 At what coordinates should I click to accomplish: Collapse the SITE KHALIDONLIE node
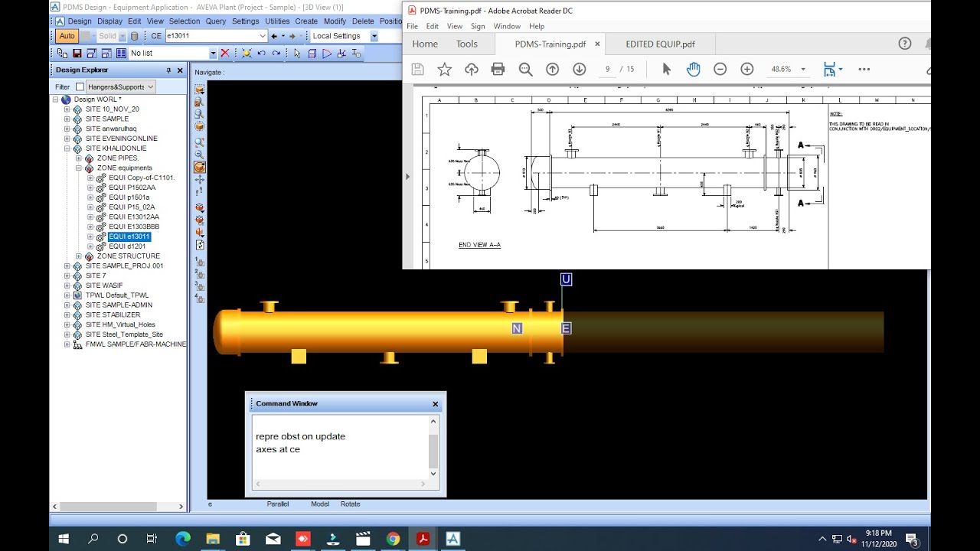[x=67, y=148]
